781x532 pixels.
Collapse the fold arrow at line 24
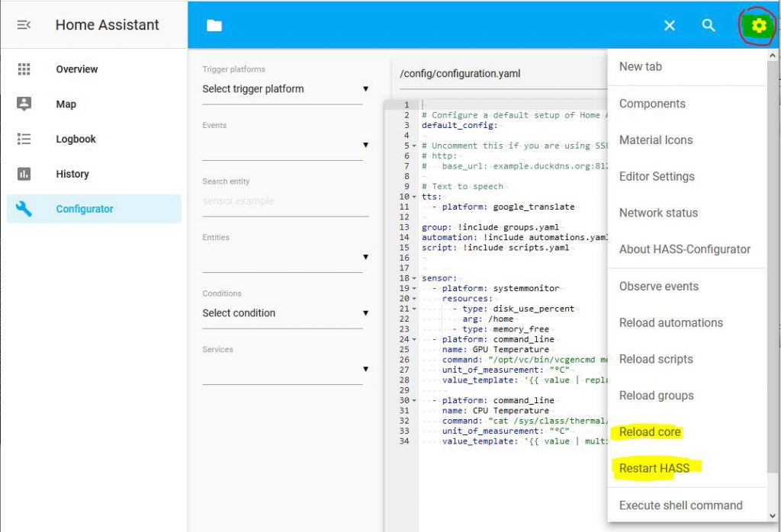414,339
